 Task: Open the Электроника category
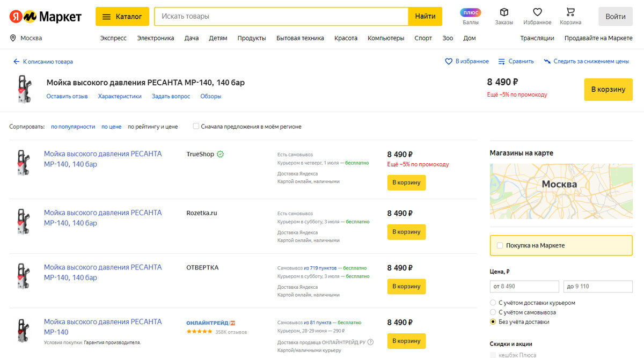click(x=156, y=38)
